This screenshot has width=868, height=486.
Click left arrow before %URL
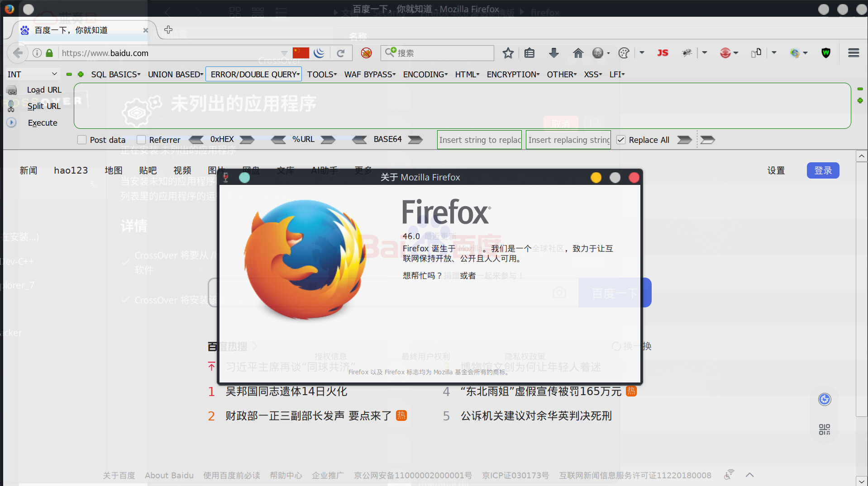tap(278, 140)
